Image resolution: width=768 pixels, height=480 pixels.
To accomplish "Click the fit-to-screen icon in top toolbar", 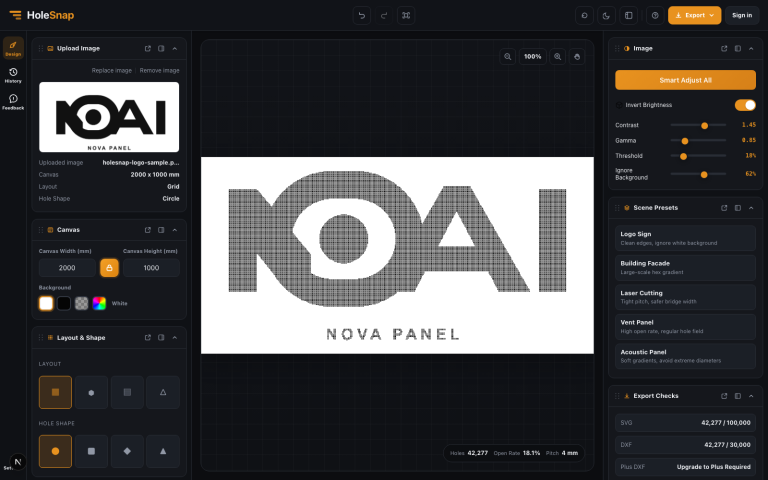I will [x=406, y=15].
